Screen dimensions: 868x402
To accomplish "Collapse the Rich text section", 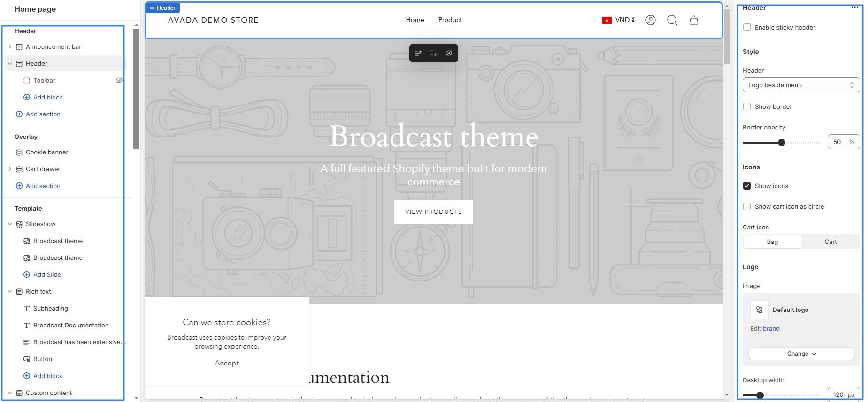I will 10,291.
